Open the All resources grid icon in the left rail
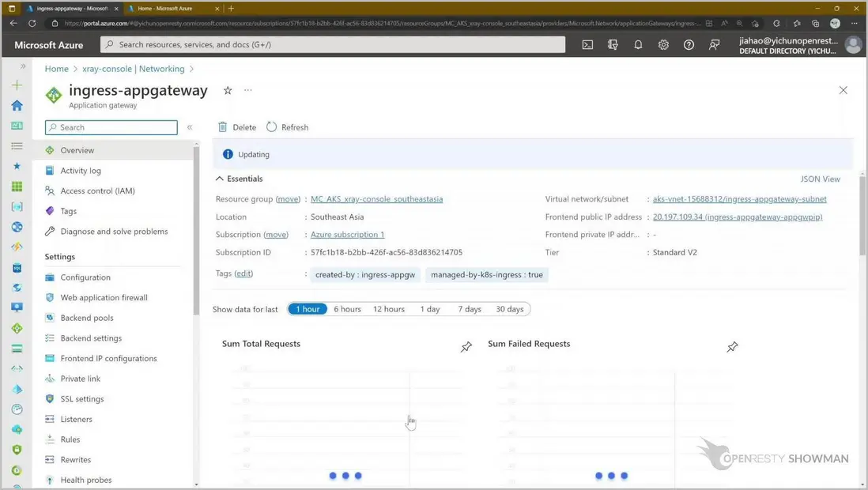This screenshot has width=868, height=490. 17,187
